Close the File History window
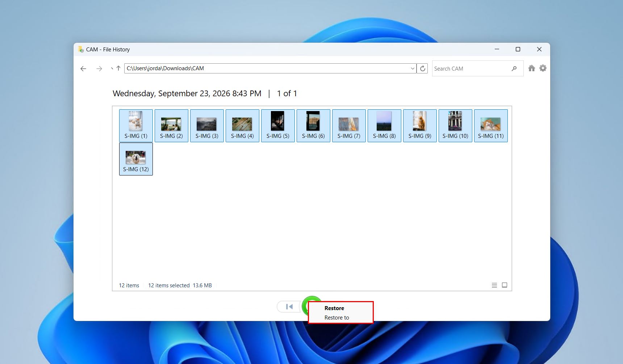This screenshot has width=623, height=364. (x=539, y=49)
